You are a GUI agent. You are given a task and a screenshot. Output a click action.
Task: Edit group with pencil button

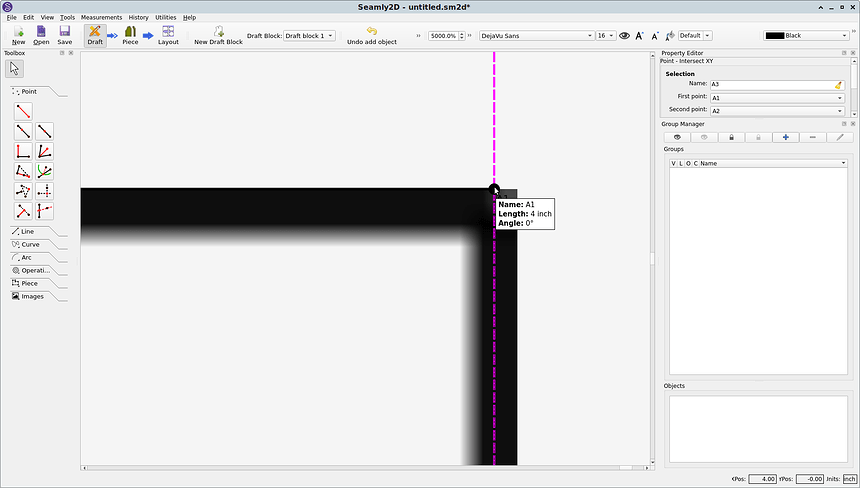point(840,137)
